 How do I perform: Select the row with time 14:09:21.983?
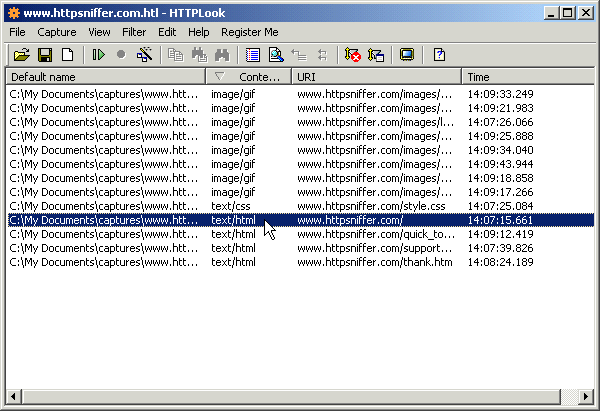pos(301,108)
